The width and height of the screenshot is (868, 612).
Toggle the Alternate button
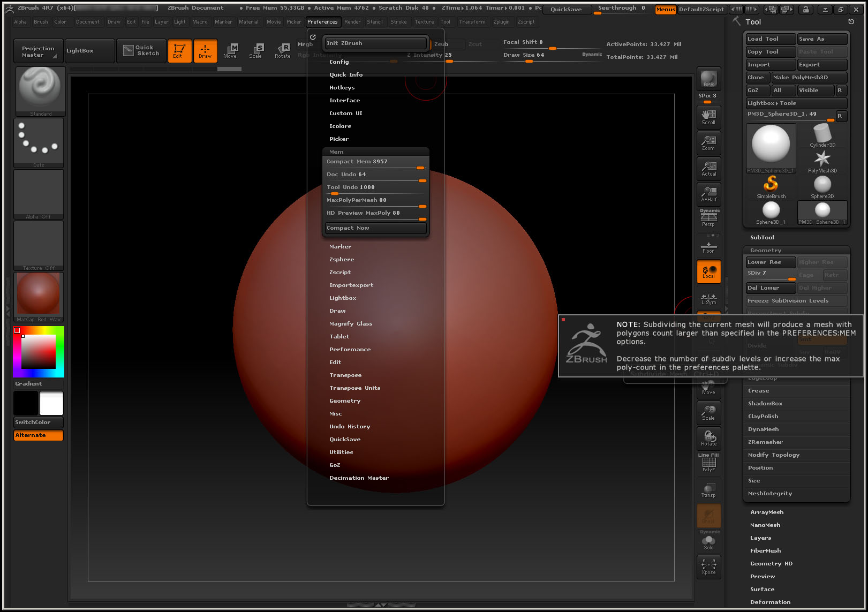(39, 435)
